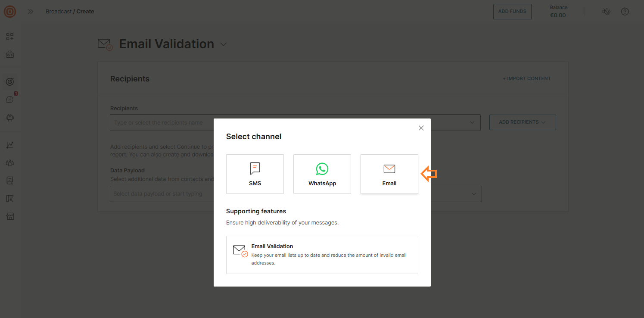This screenshot has height=318, width=644.
Task: Click the Import Content link
Action: tap(526, 78)
